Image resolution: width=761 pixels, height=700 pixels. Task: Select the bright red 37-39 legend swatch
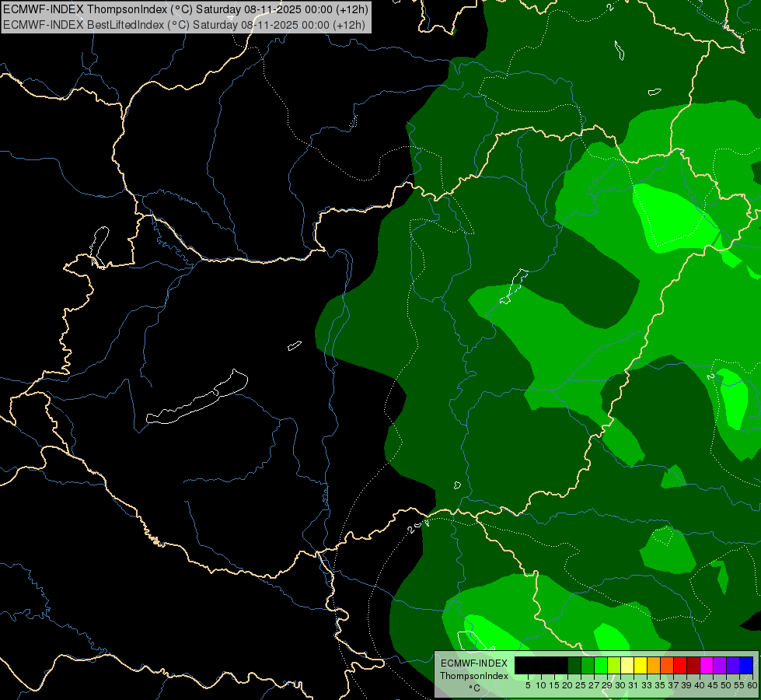point(680,665)
